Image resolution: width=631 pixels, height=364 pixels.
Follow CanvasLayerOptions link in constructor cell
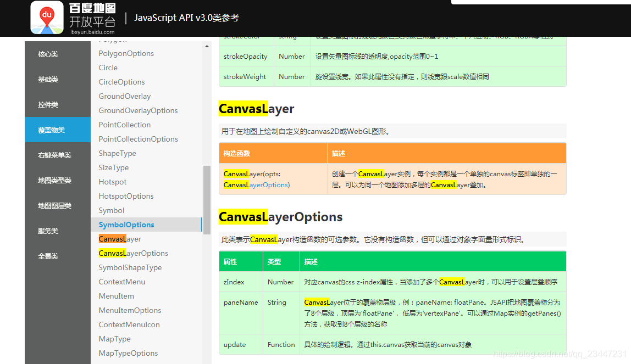tap(256, 185)
